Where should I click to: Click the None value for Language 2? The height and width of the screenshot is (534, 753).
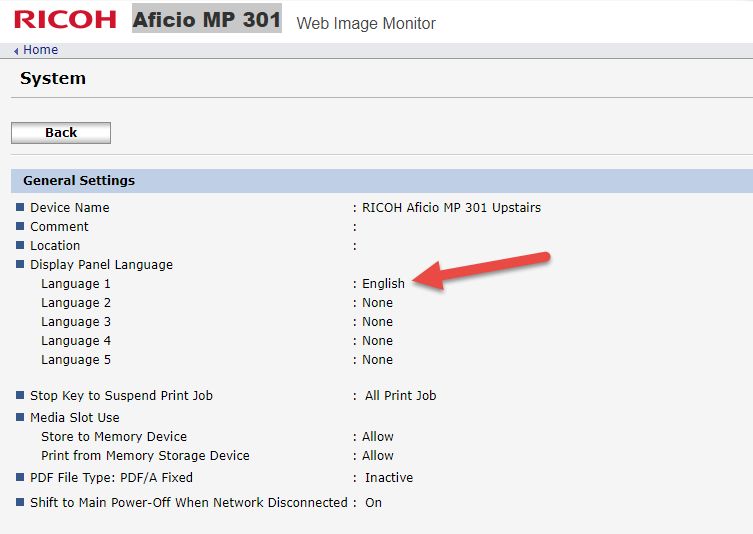[377, 303]
